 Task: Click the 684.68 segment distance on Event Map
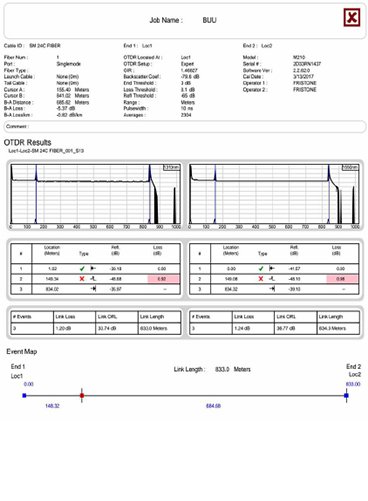(213, 406)
